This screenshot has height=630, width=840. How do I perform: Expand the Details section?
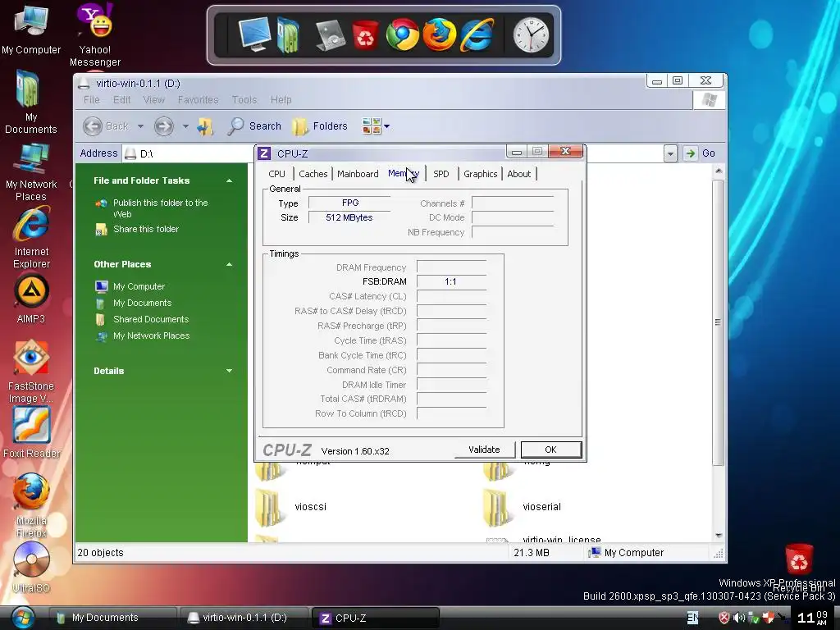click(x=230, y=371)
